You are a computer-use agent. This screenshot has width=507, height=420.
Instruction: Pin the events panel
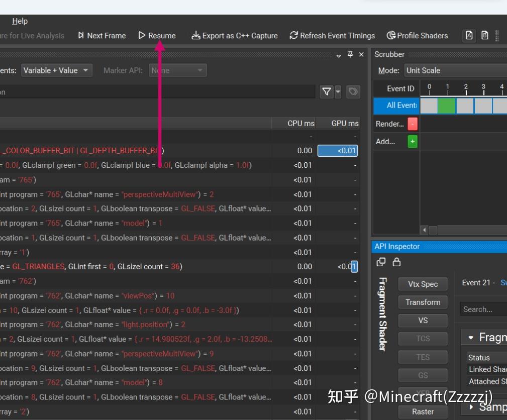point(350,55)
